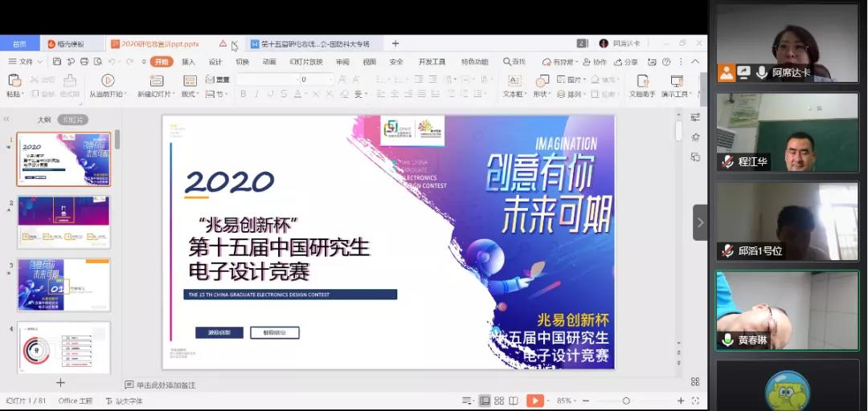Click the missing fonts (缺失字体) indicator
This screenshot has height=411, width=868.
coord(124,401)
